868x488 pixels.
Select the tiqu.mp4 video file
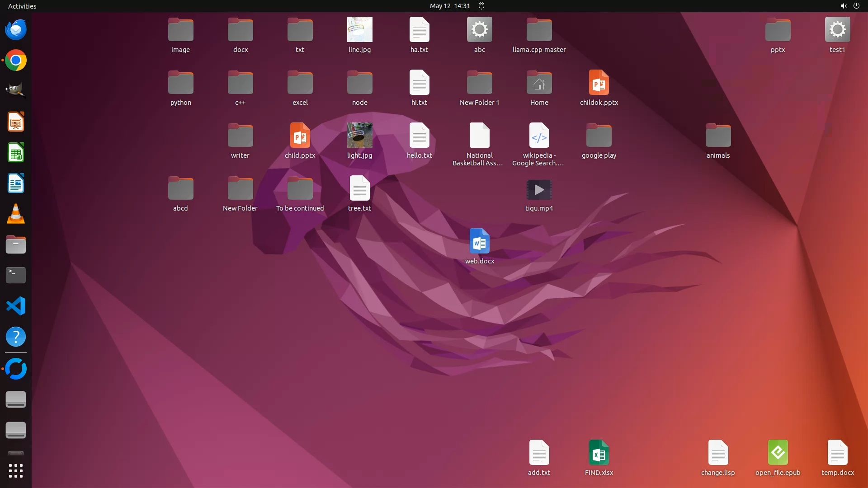pyautogui.click(x=539, y=190)
